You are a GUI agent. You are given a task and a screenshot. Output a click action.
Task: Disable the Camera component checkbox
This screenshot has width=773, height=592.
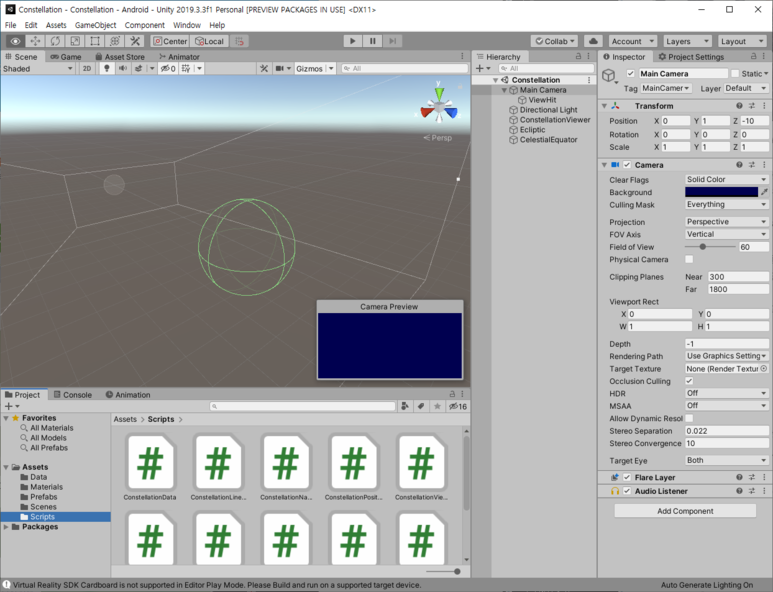point(627,165)
